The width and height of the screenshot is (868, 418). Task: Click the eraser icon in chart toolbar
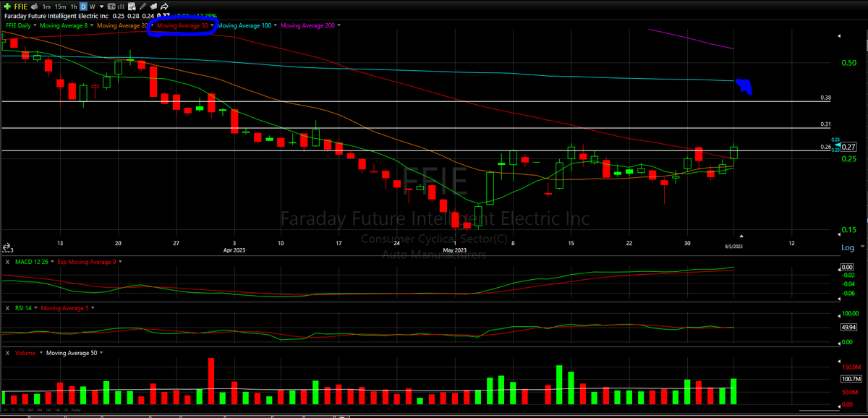153,7
